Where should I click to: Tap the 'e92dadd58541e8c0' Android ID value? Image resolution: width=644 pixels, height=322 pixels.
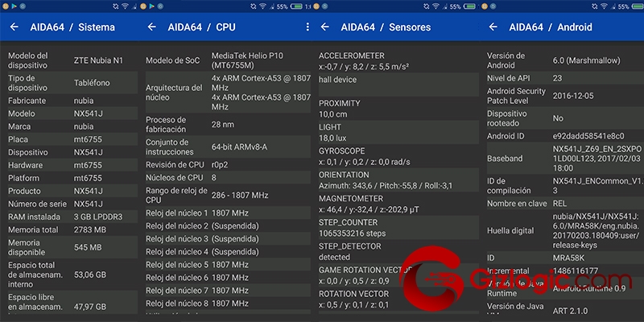588,136
